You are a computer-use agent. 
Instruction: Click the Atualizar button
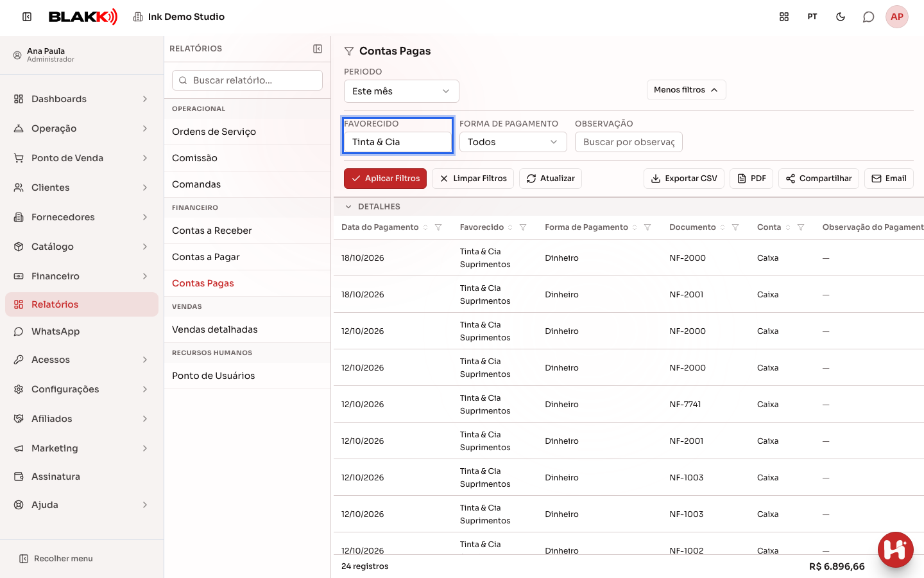point(551,179)
